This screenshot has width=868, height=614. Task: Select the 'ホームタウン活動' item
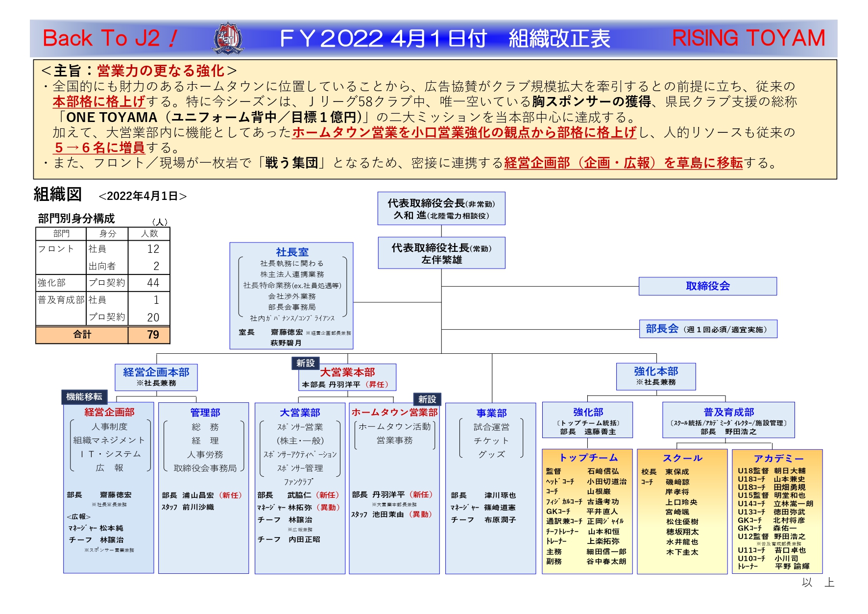click(394, 427)
